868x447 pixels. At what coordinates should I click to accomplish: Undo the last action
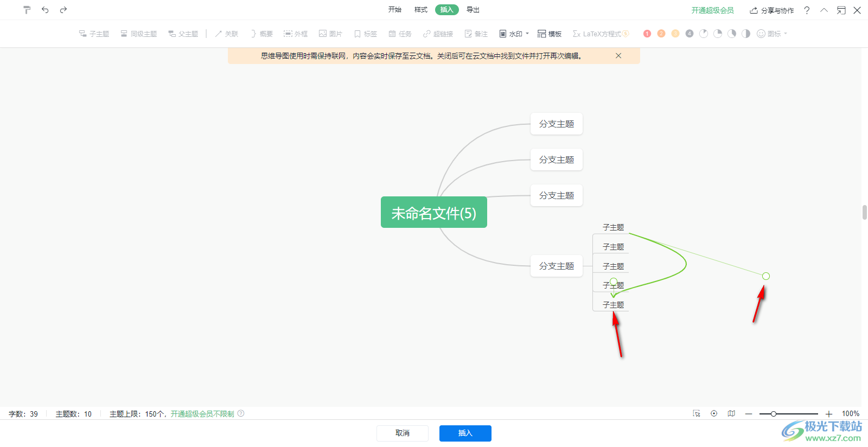pos(45,10)
